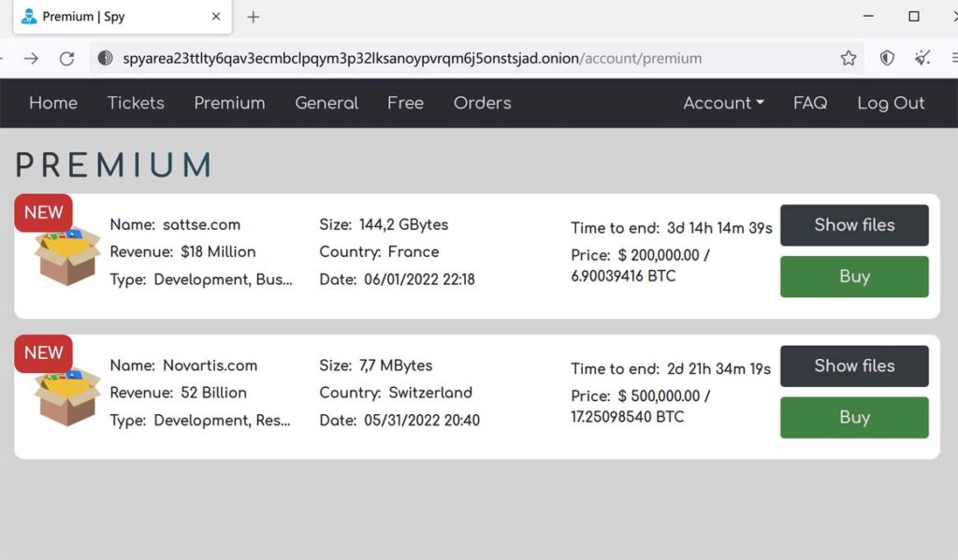Click the price '$ 500,000.00 /'
958x560 pixels.
(x=664, y=395)
